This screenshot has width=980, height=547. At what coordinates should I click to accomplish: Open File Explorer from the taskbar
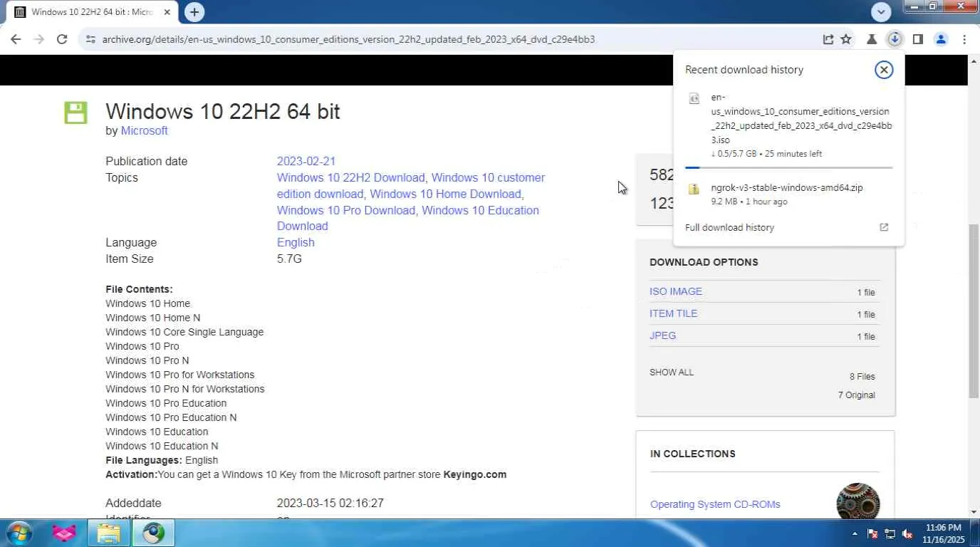[x=108, y=533]
